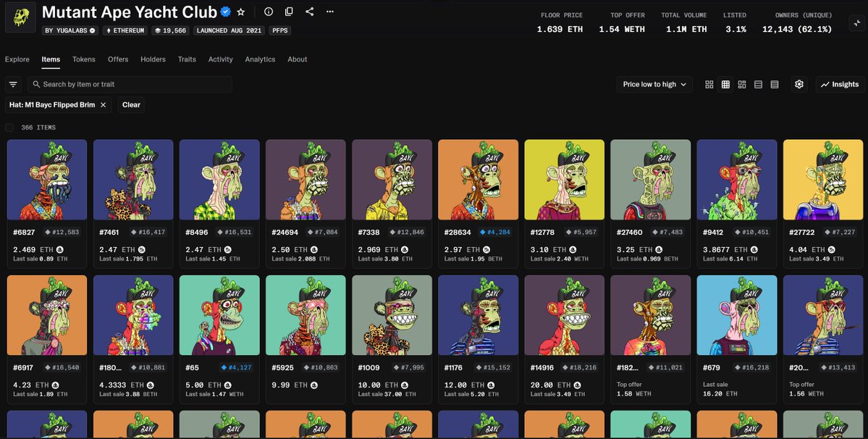Click the price 3.25 ETH on #27460
This screenshot has height=439, width=868.
pos(633,250)
